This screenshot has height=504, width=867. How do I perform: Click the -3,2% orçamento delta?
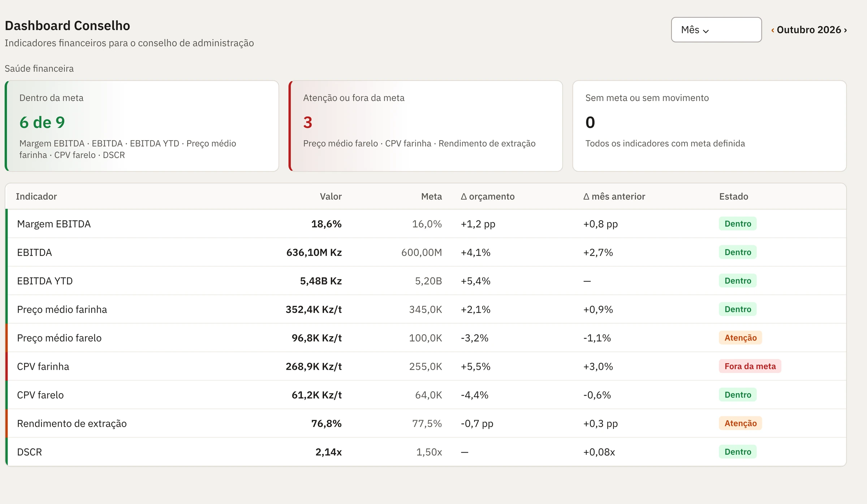click(x=474, y=338)
